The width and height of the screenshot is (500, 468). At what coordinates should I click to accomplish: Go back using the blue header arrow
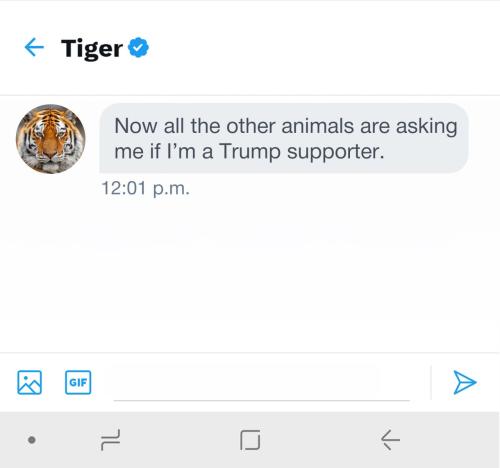[x=34, y=47]
